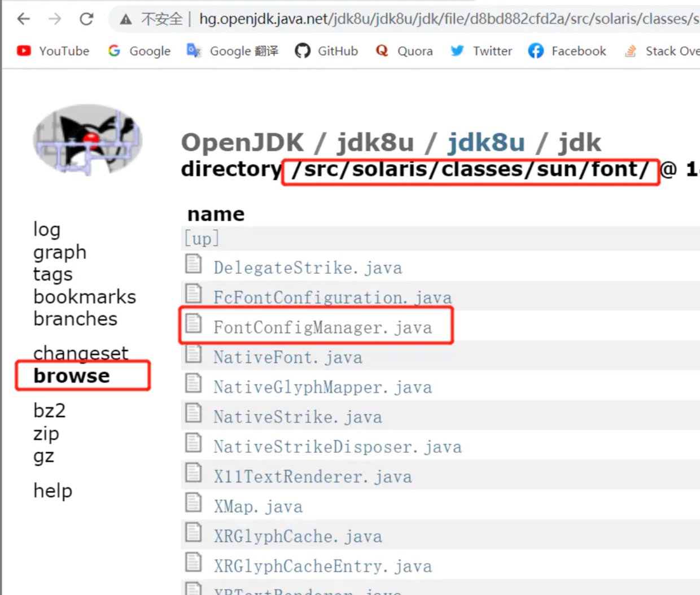Open NativeStrike.java file
The image size is (700, 595).
(x=297, y=417)
